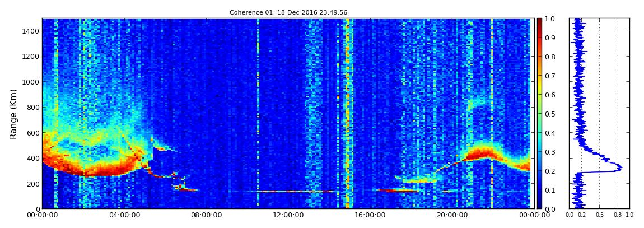
Task: Click the colorbar 0.5 tick label
Action: [551, 114]
